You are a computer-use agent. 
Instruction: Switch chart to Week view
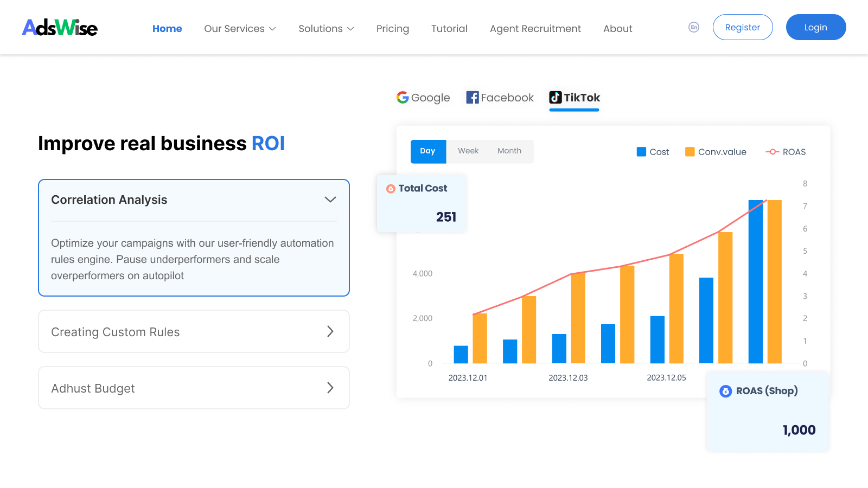pos(468,151)
